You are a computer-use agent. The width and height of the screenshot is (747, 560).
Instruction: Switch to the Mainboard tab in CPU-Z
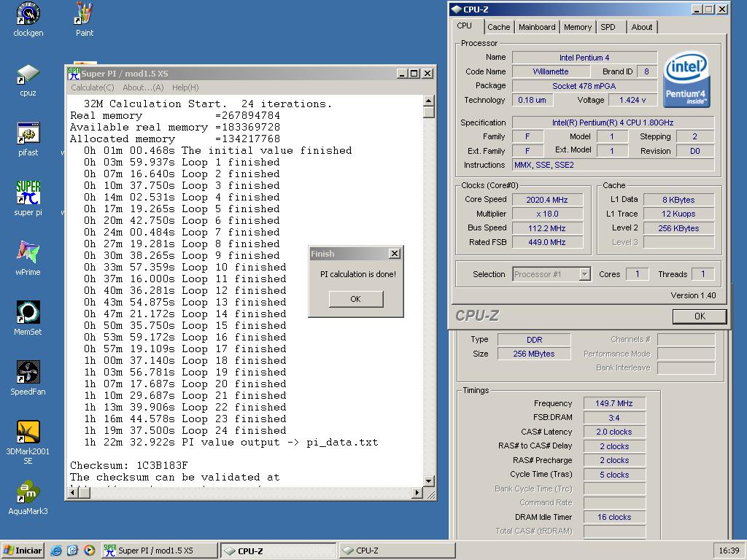(x=537, y=27)
